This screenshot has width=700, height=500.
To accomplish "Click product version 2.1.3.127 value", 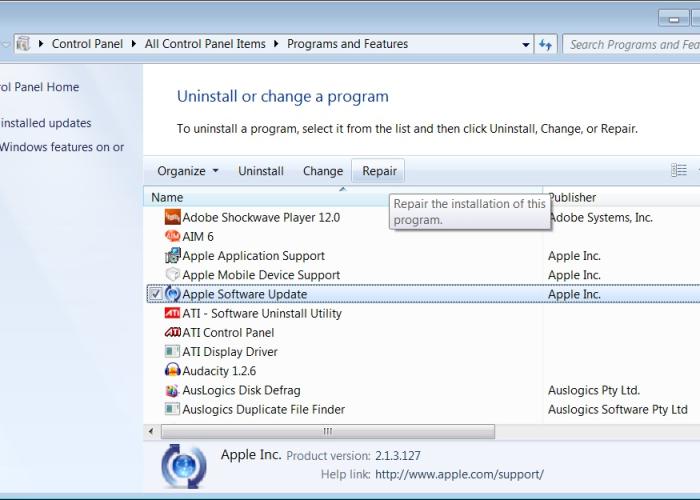I will tap(397, 455).
